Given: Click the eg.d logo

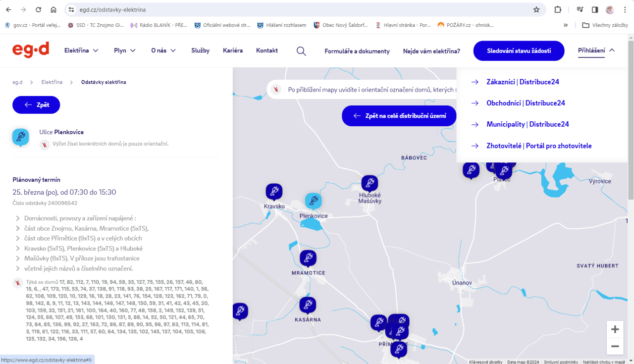Looking at the screenshot, I should [31, 51].
